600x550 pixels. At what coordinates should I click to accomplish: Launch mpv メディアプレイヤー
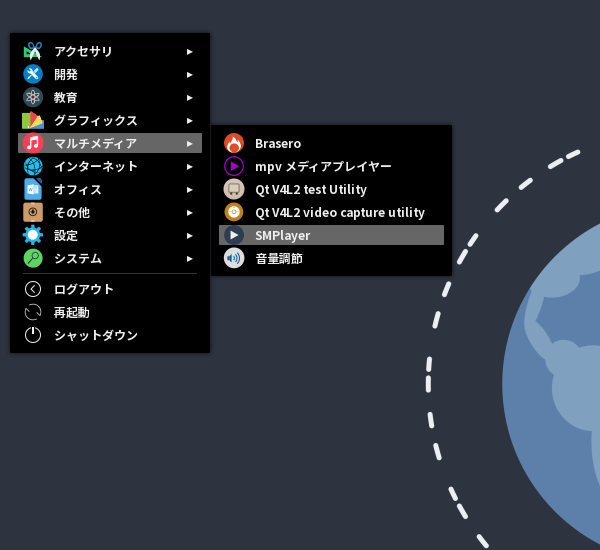(331, 166)
